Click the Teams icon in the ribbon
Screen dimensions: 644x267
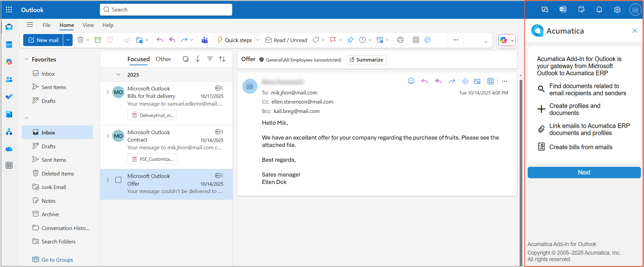(205, 40)
